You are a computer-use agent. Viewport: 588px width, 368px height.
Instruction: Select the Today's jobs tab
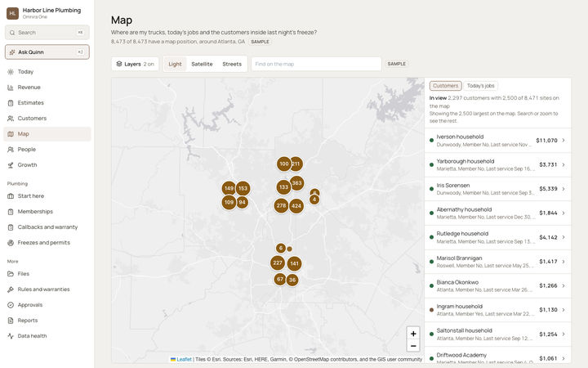[x=481, y=86]
